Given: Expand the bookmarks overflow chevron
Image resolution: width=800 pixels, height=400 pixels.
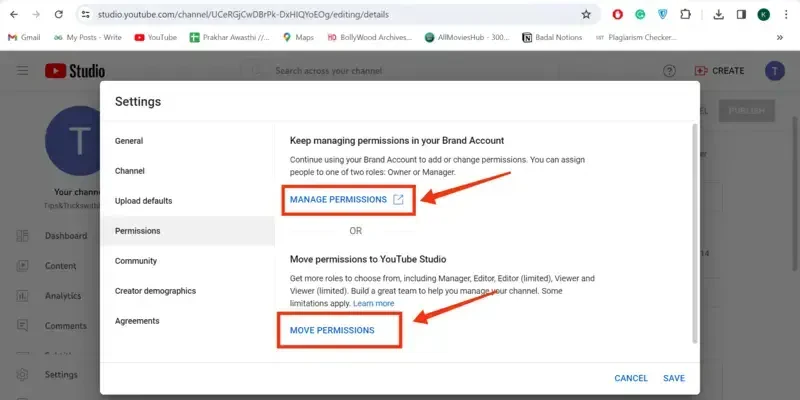Looking at the screenshot, I should point(780,37).
